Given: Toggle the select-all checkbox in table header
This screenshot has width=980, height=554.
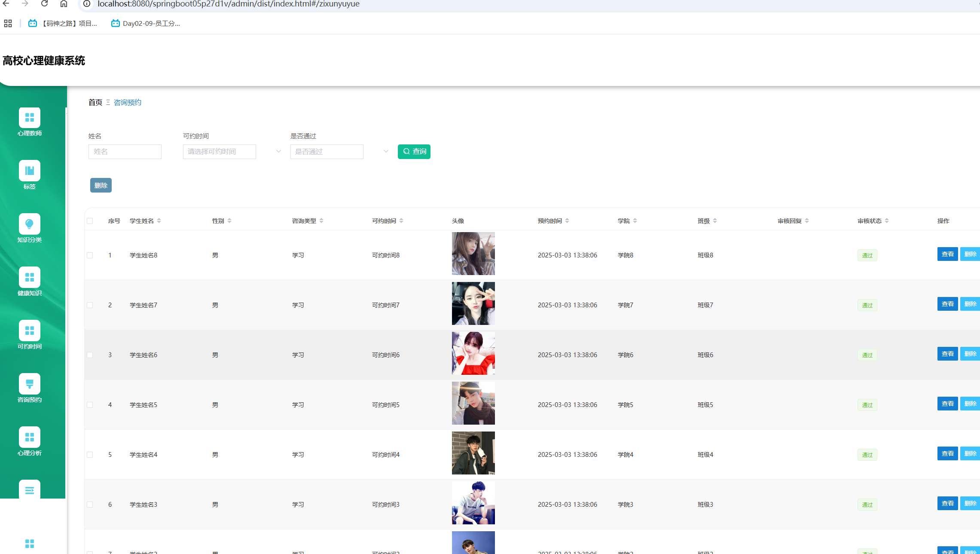Looking at the screenshot, I should point(90,221).
